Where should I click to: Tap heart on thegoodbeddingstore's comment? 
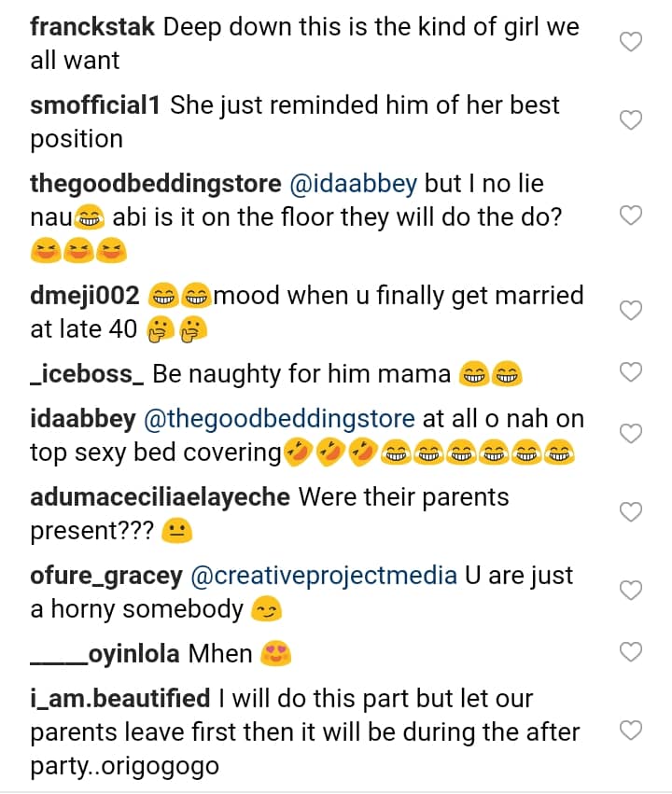tap(632, 216)
